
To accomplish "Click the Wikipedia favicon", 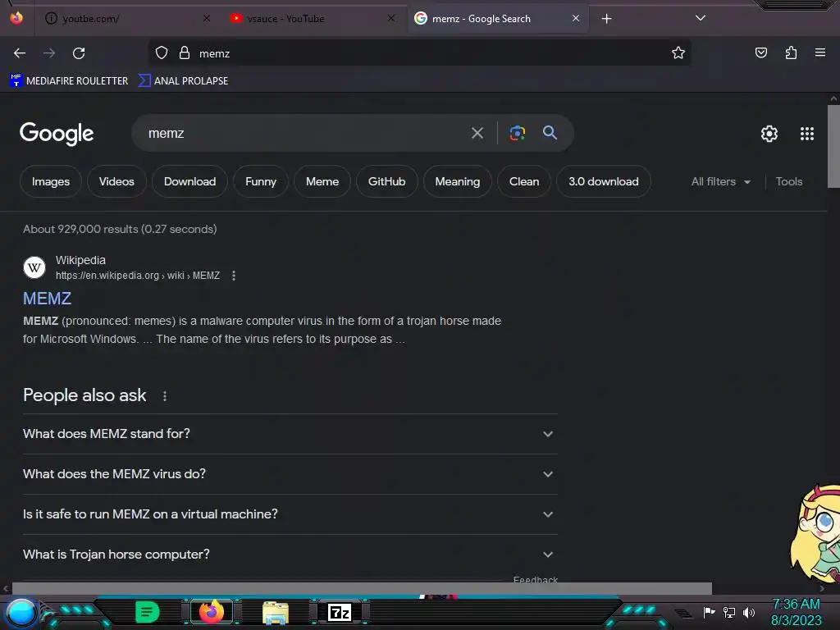I will pos(34,267).
